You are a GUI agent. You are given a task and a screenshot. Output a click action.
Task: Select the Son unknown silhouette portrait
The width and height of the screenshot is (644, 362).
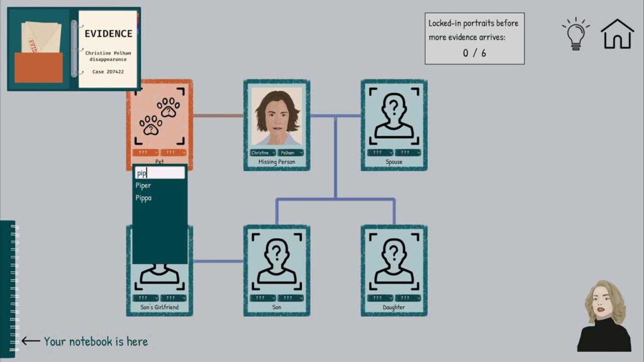[276, 260]
